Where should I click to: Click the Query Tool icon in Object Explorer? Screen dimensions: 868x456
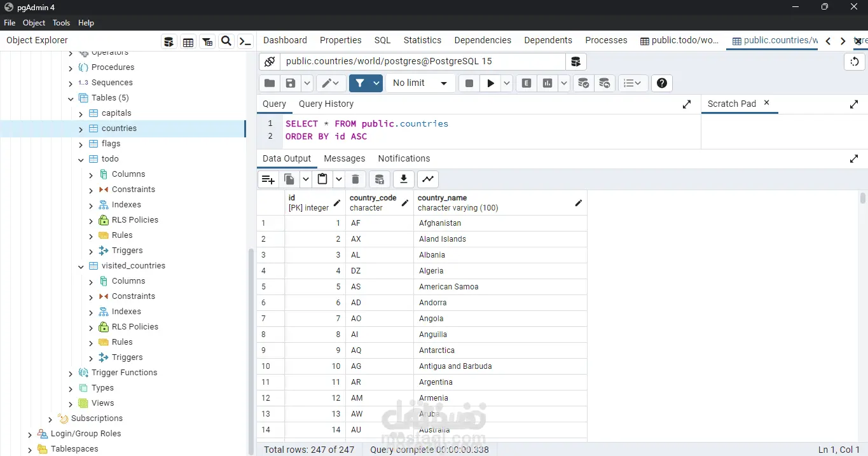tap(169, 42)
